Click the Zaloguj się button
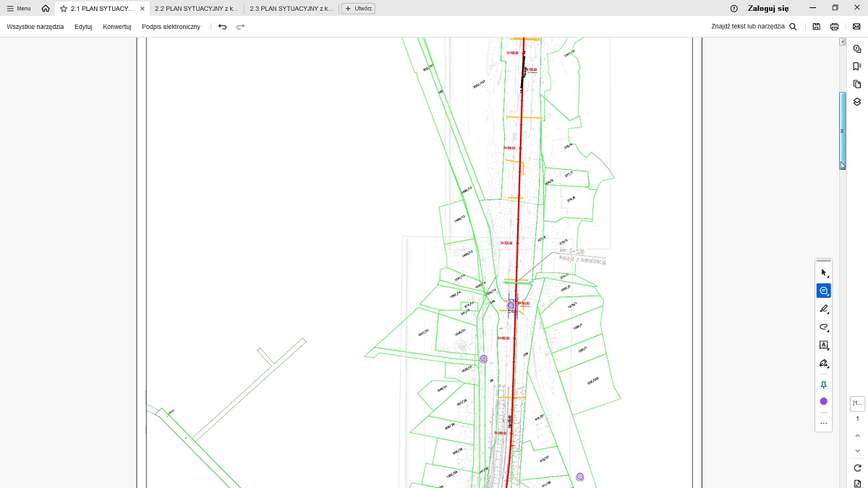The width and height of the screenshot is (868, 488). (768, 9)
